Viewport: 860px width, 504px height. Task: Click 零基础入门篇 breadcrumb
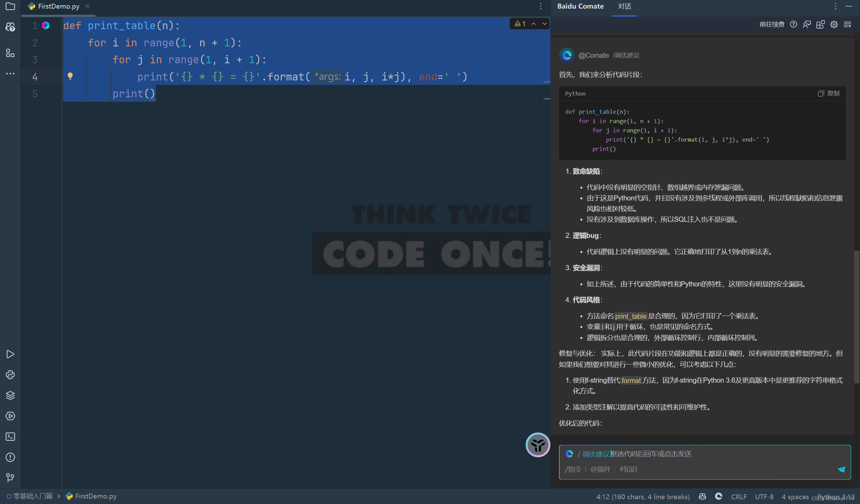click(x=30, y=496)
